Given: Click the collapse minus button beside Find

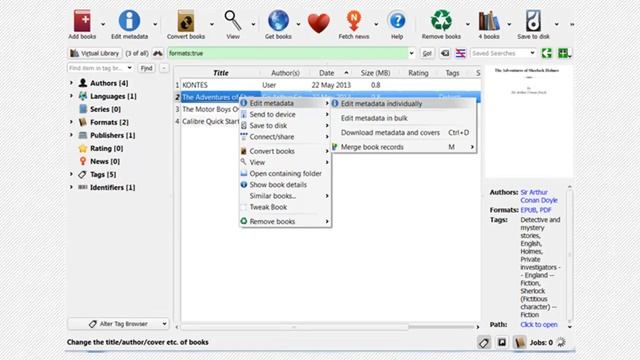Looking at the screenshot, I should [x=164, y=68].
